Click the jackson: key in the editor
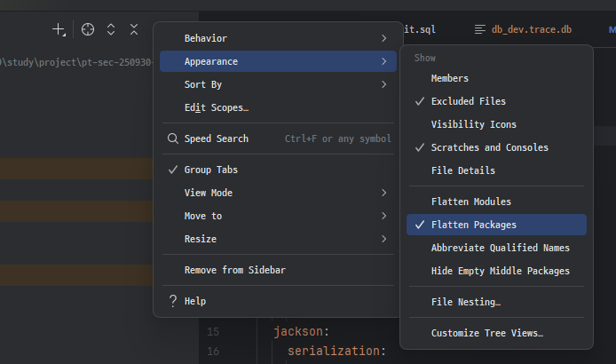This screenshot has width=616, height=364. coord(301,332)
